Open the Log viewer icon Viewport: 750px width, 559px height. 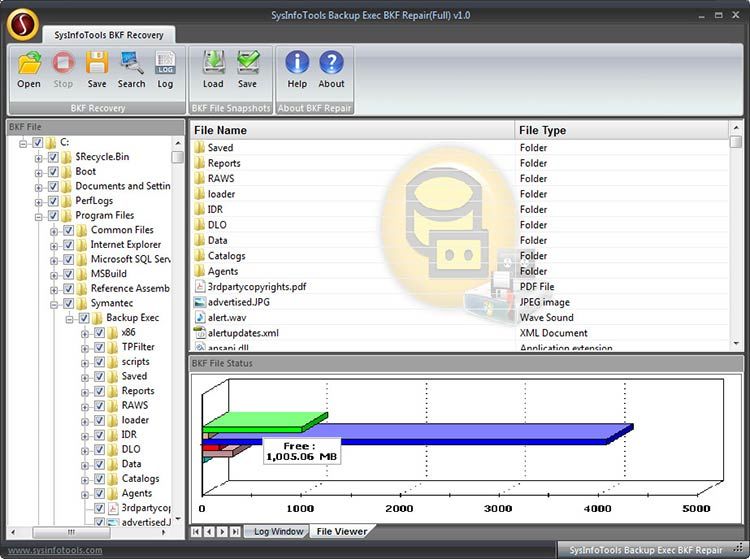coord(165,67)
